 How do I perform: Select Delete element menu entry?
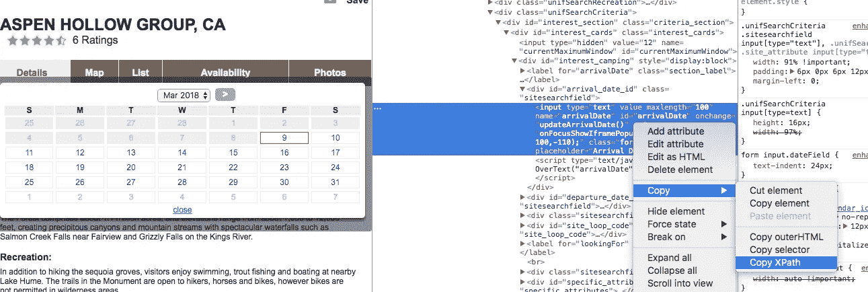point(684,170)
